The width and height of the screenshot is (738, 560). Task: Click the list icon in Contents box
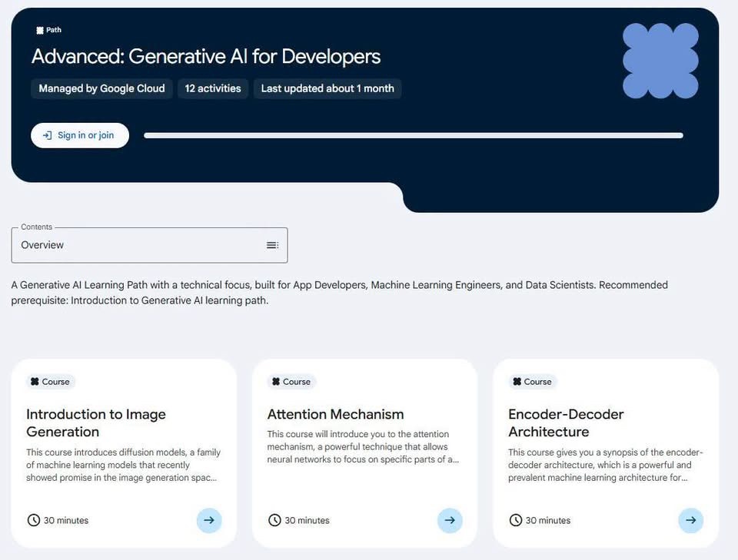pos(272,245)
